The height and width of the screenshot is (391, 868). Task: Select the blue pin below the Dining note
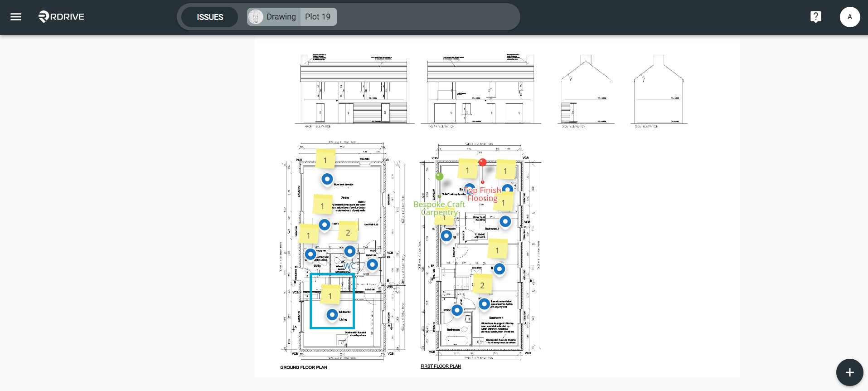[325, 225]
